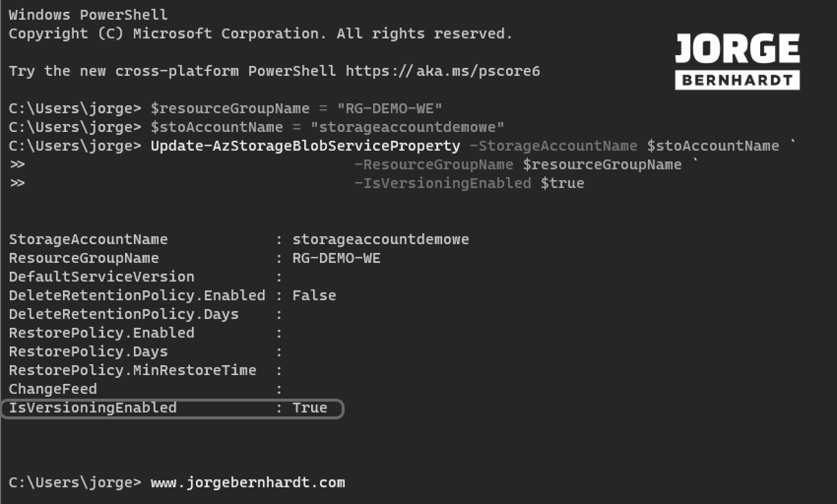Screen dimensions: 837x504
Task: Click the "RG-DEMO-WE" string assignment
Action: [389, 108]
